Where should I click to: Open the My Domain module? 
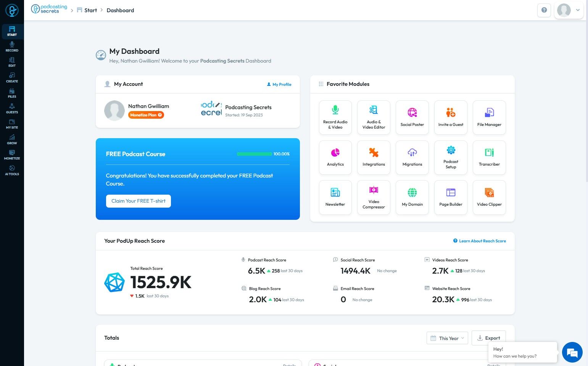[x=412, y=198]
